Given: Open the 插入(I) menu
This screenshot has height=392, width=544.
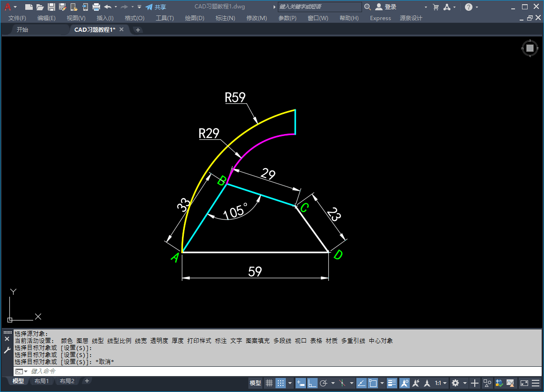Looking at the screenshot, I should (105, 18).
